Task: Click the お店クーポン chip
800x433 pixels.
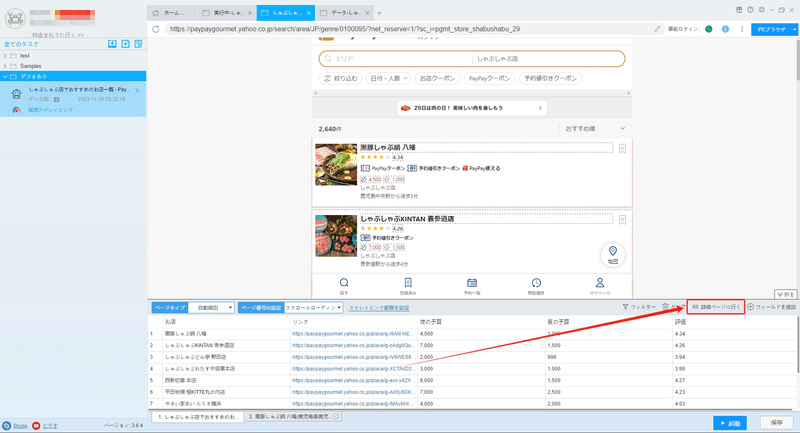Action: coord(437,79)
